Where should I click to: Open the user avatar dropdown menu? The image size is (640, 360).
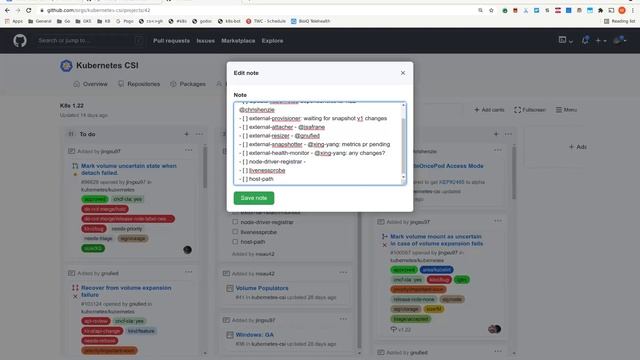pyautogui.click(x=620, y=40)
